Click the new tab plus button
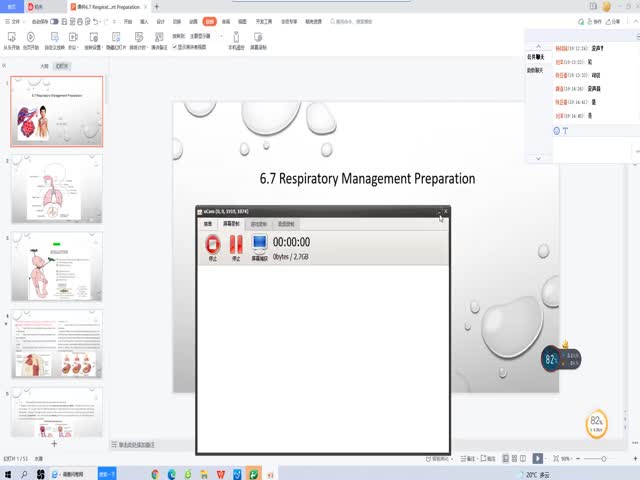640x480 pixels. coord(156,7)
